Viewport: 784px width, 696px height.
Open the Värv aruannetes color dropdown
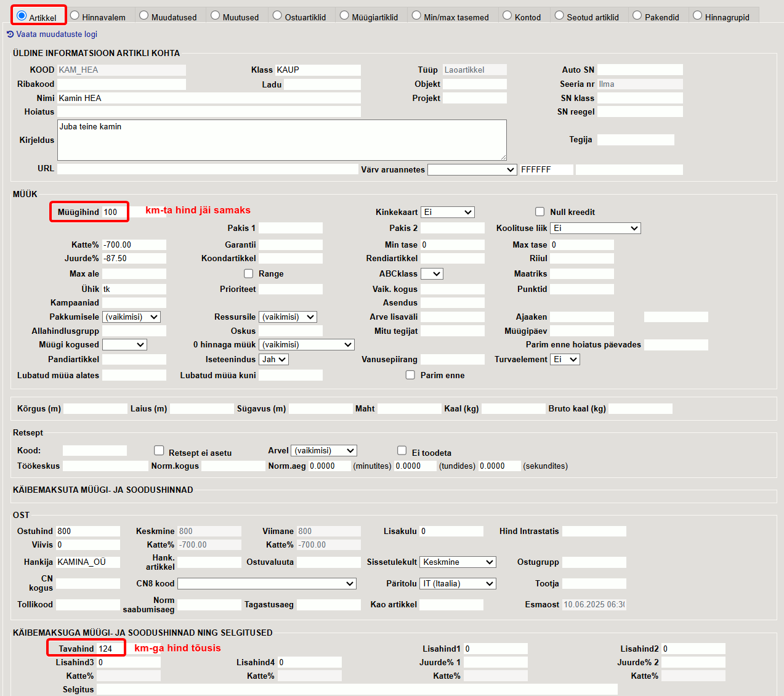pyautogui.click(x=472, y=169)
